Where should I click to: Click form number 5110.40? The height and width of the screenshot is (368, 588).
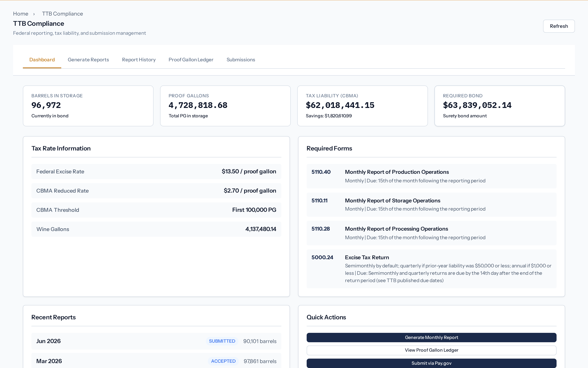(321, 172)
